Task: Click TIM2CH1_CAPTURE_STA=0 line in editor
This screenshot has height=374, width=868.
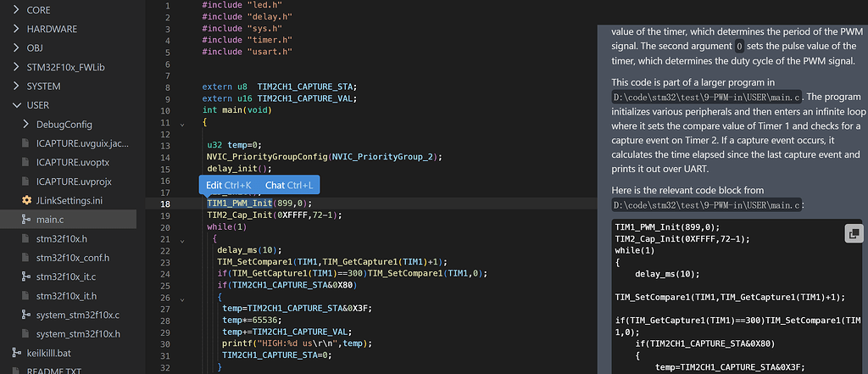Action: tap(277, 355)
